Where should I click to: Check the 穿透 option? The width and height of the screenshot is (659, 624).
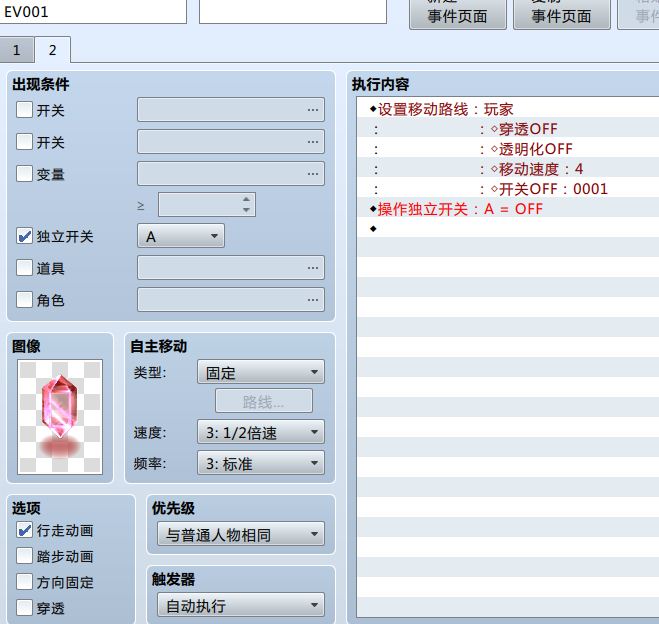24,608
